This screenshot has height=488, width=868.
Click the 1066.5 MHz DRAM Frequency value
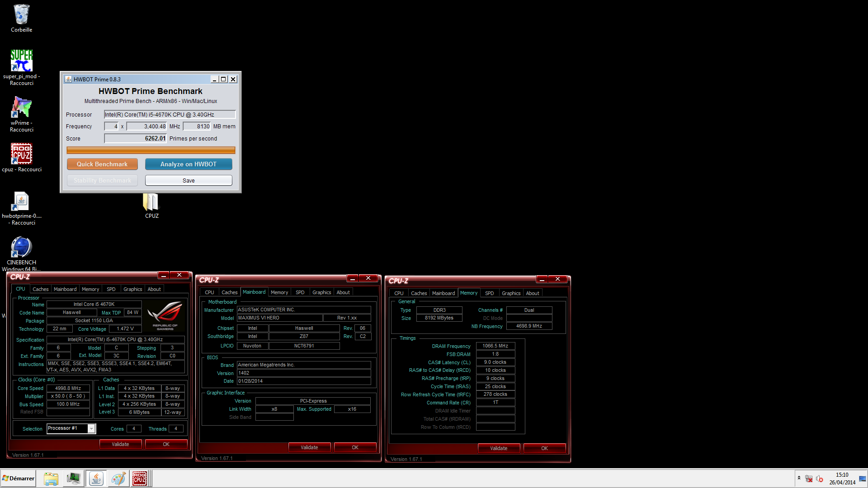coord(495,346)
